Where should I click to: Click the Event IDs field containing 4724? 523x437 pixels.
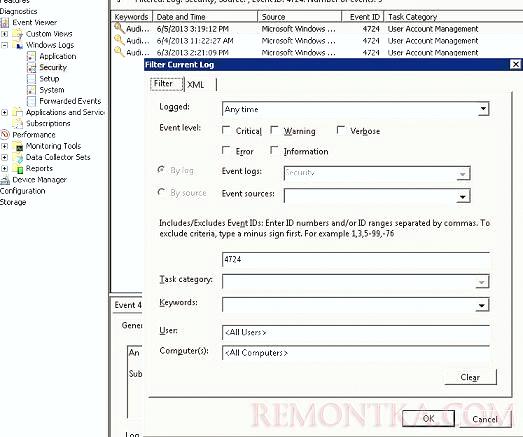[356, 259]
